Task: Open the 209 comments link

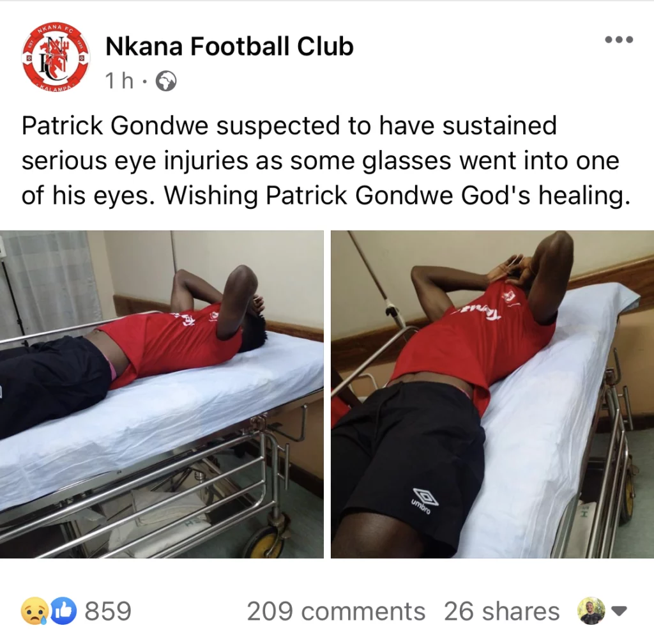Action: 336,611
